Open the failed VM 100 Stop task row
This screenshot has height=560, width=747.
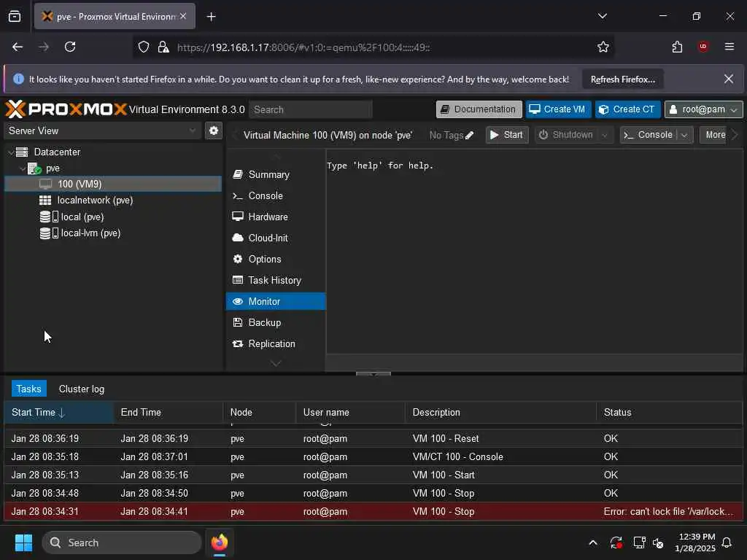(373, 512)
